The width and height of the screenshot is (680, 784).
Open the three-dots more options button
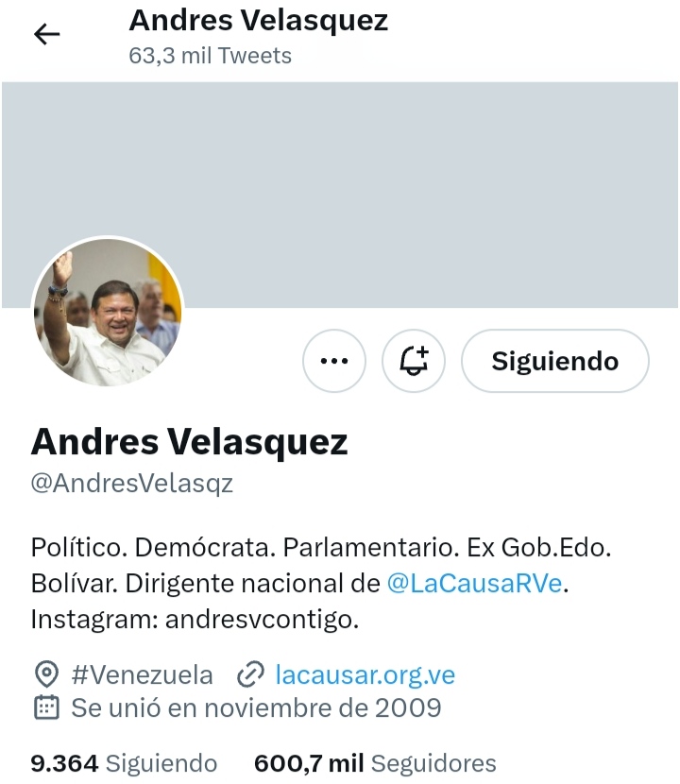tap(334, 361)
